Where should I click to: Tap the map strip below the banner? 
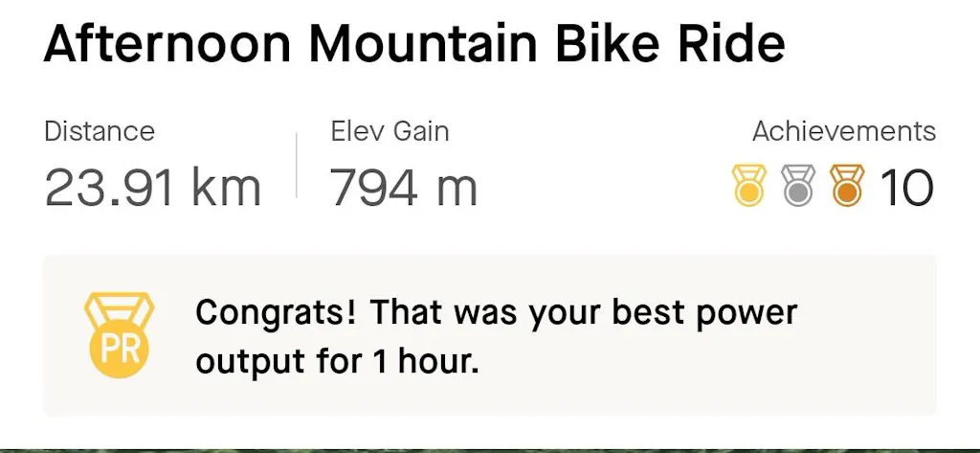[x=490, y=448]
